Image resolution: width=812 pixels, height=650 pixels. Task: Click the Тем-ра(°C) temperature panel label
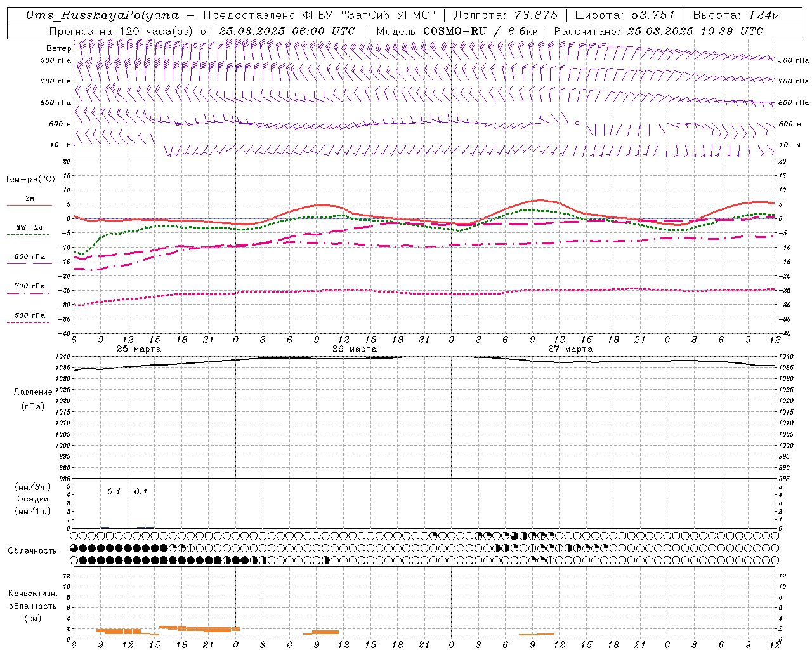pyautogui.click(x=30, y=180)
